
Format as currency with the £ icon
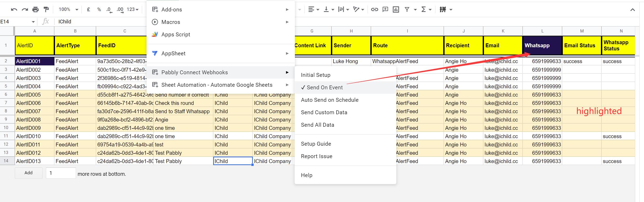coord(88,10)
